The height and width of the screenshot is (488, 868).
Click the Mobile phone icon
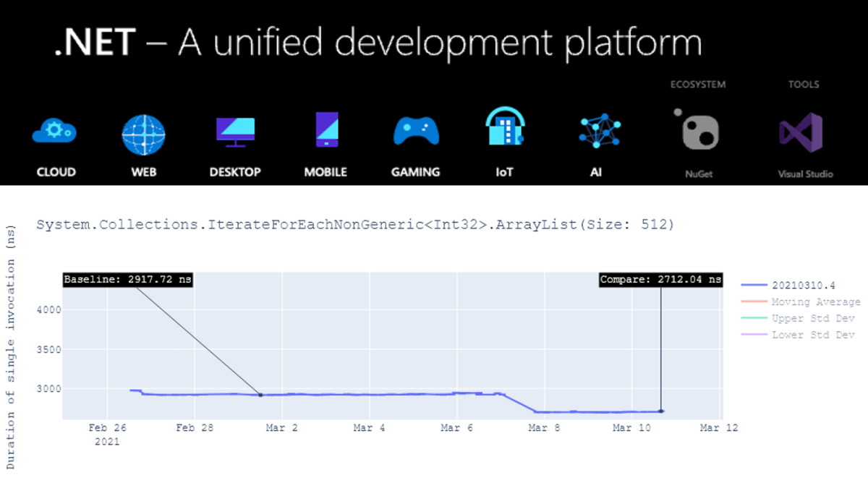coord(326,130)
